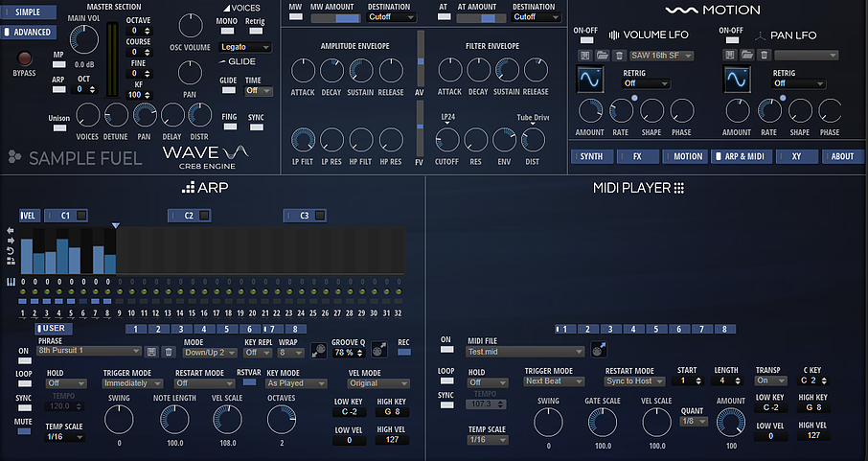
Task: Open Pan LFO preset folder
Action: click(x=747, y=55)
